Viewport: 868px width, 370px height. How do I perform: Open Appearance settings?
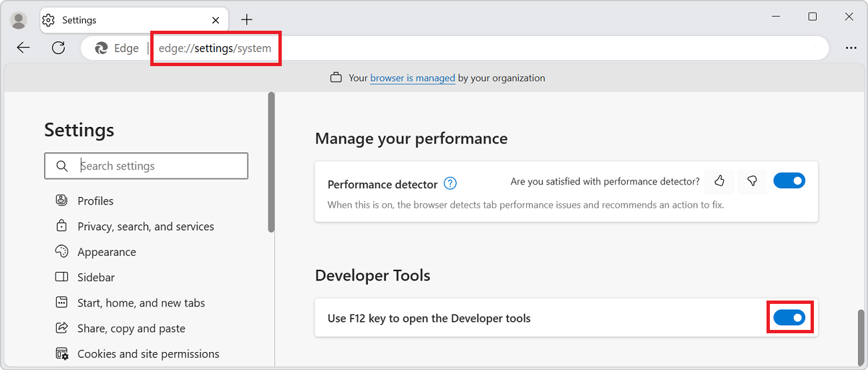coord(107,252)
